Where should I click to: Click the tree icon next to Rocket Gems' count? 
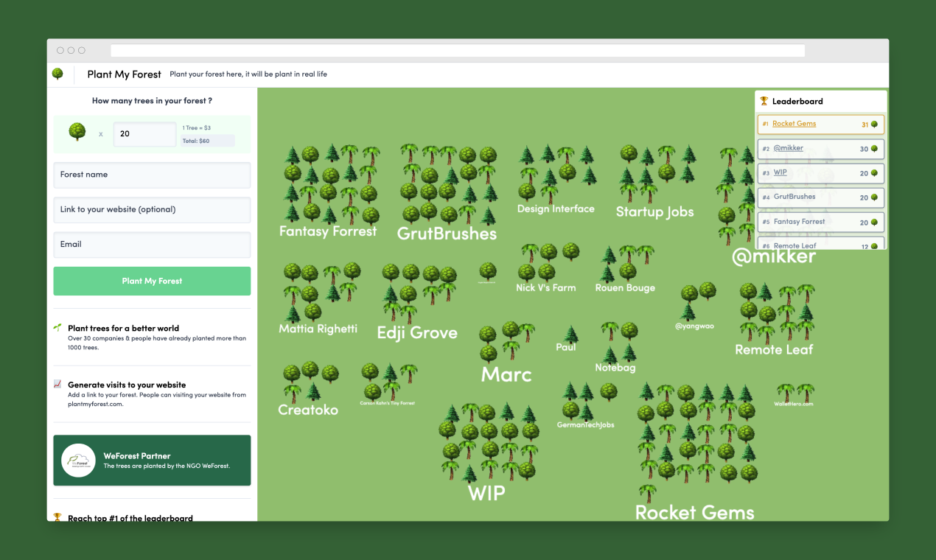(x=875, y=124)
